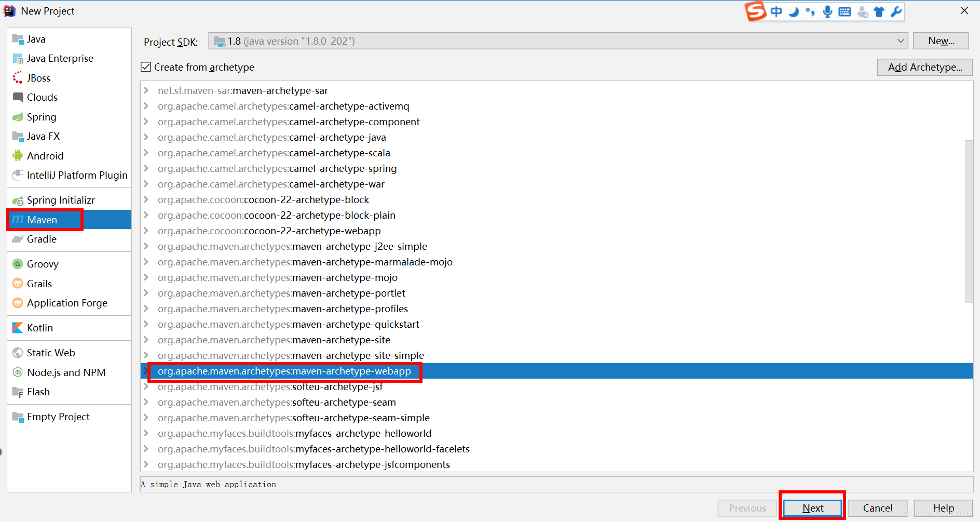The image size is (980, 522).
Task: Open Sogou soft keyboard icon
Action: [x=845, y=11]
